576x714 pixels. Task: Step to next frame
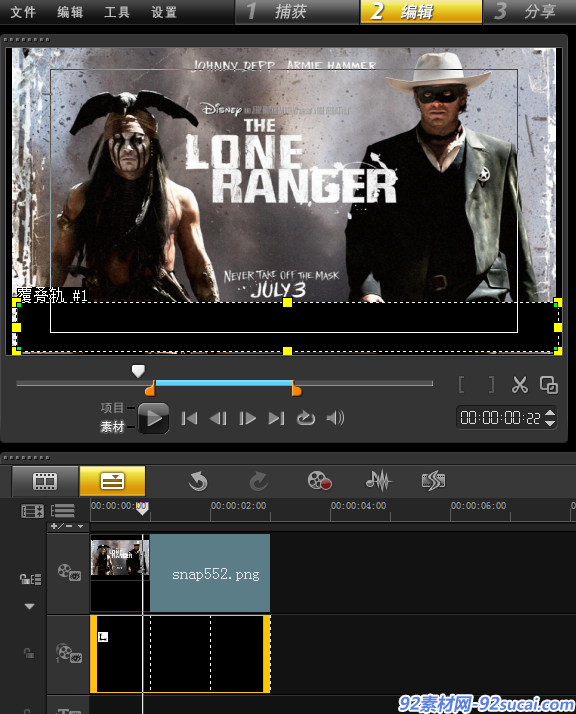[x=247, y=418]
